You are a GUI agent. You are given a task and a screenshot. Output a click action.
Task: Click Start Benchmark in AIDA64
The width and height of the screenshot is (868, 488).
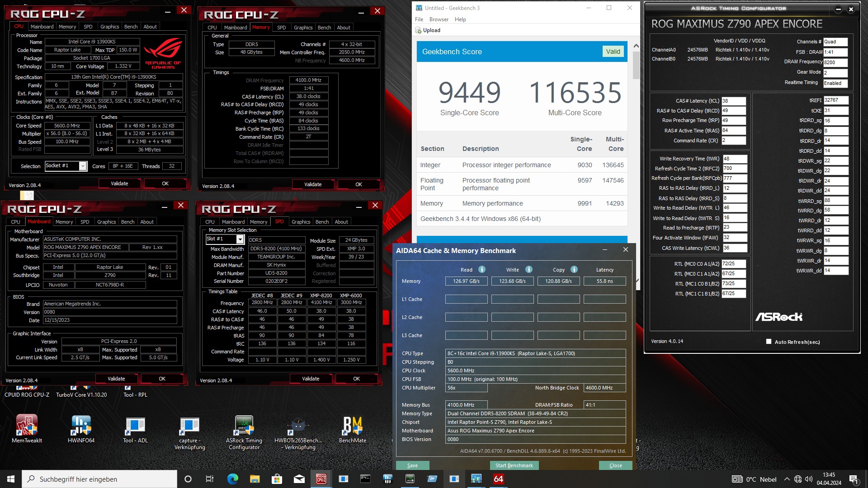point(514,465)
